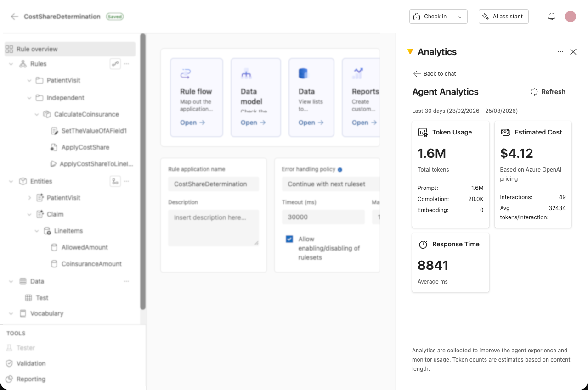Open the Check in dropdown arrow
The width and height of the screenshot is (588, 390).
460,16
